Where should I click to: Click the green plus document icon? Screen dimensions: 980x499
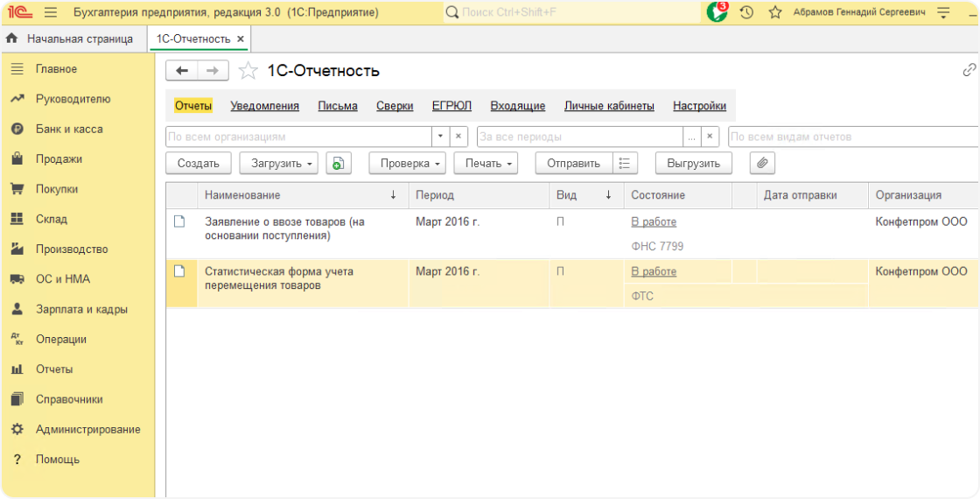[339, 163]
